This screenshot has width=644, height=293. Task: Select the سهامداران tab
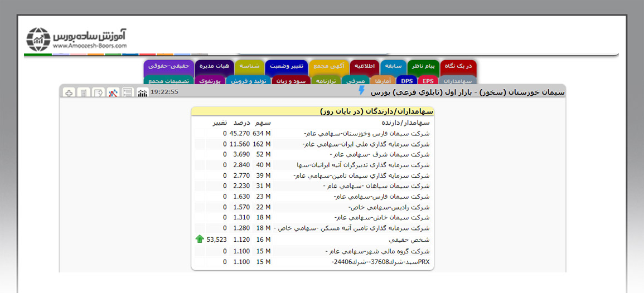coord(458,81)
